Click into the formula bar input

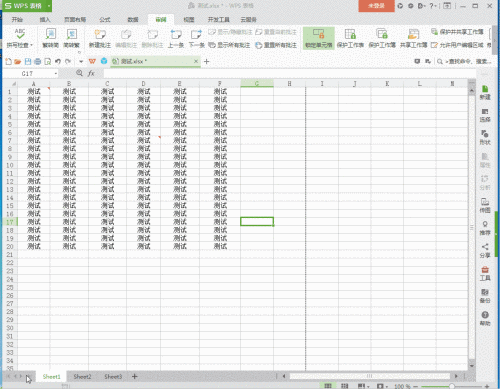pos(289,73)
